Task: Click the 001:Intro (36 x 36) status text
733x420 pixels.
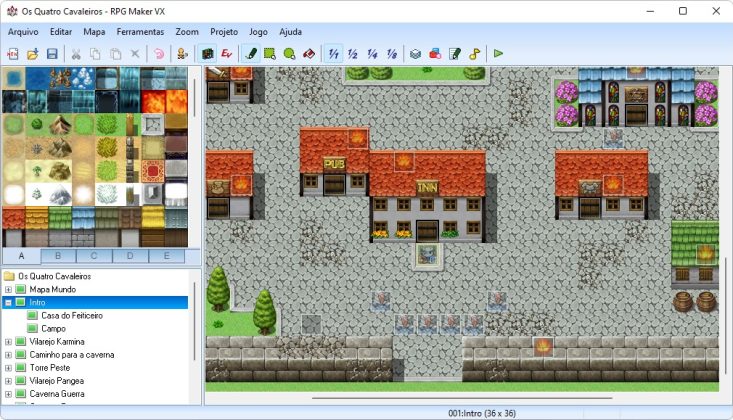Action: click(482, 413)
